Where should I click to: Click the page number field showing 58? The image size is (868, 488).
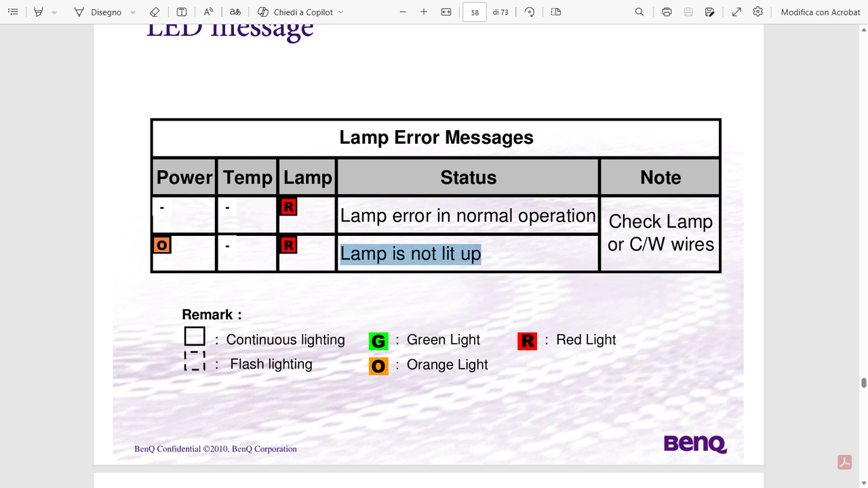(475, 12)
